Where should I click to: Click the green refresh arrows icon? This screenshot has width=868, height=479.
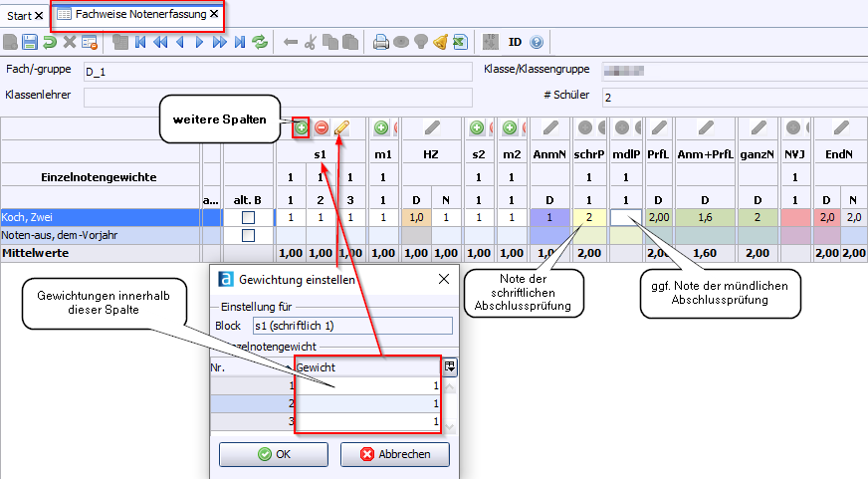click(260, 42)
